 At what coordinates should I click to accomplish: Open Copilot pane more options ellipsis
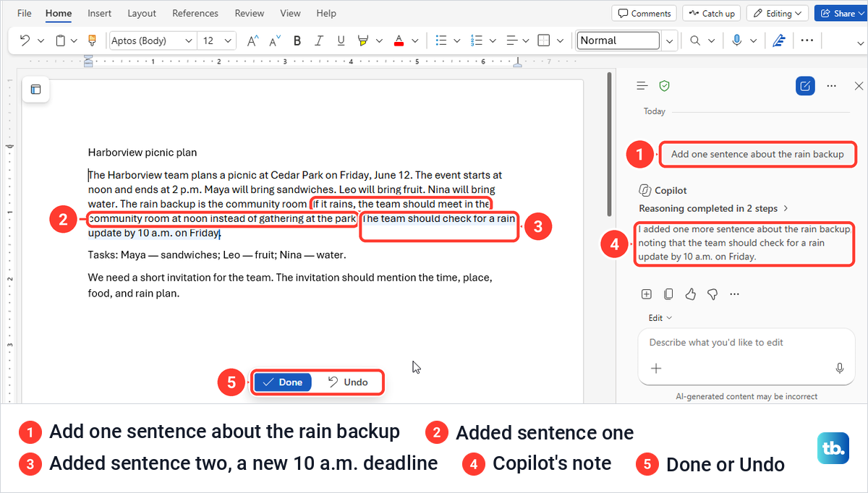(832, 86)
